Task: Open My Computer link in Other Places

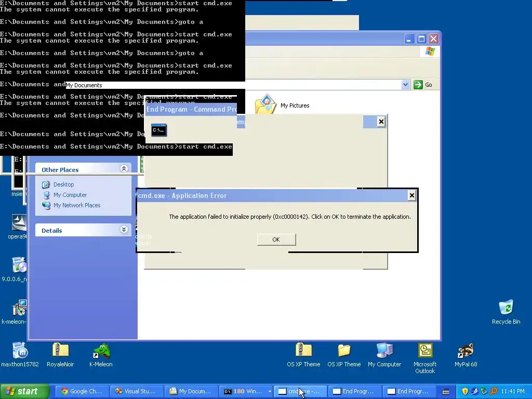Action: [x=70, y=195]
